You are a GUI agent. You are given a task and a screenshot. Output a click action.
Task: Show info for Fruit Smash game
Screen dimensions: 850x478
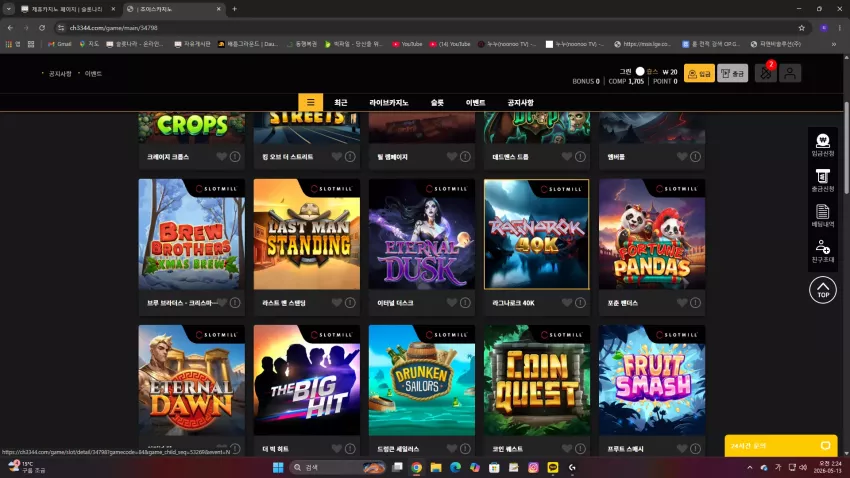[x=696, y=449]
